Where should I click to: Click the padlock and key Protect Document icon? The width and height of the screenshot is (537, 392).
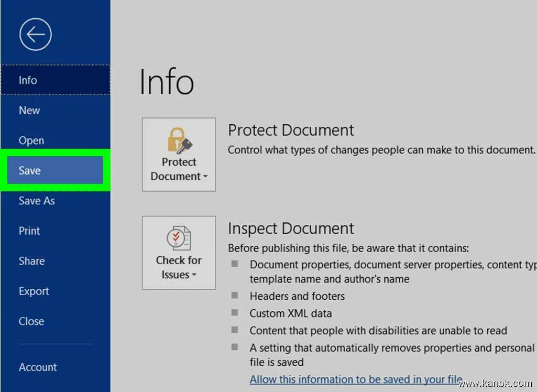point(179,139)
